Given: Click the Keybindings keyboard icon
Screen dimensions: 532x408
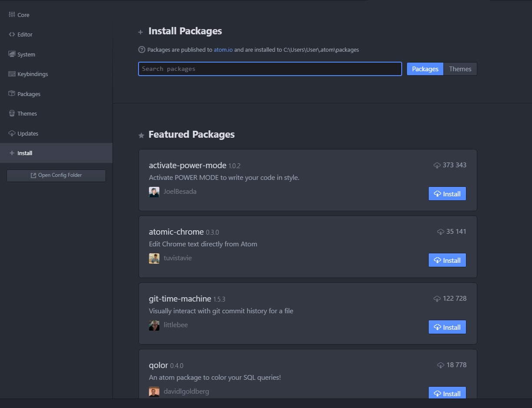Looking at the screenshot, I should 12,74.
